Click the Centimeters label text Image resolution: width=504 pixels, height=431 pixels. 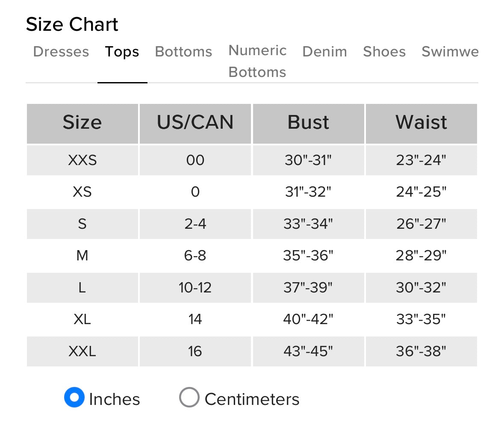(x=252, y=399)
